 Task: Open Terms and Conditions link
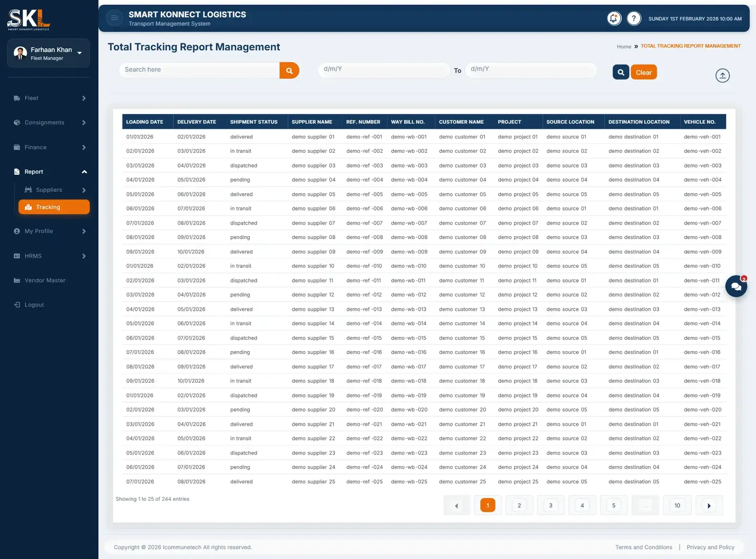click(644, 547)
